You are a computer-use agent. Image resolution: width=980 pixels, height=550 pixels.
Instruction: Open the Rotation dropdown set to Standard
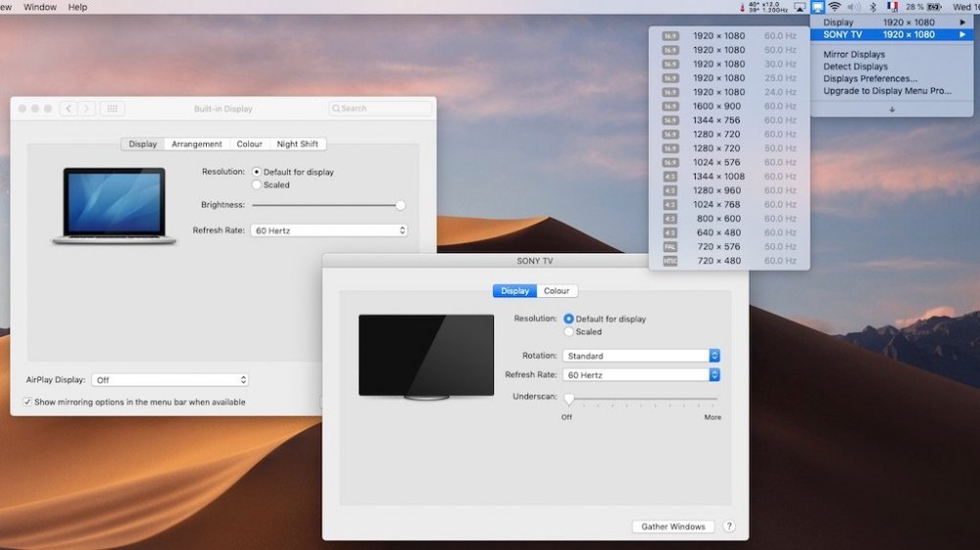click(641, 356)
